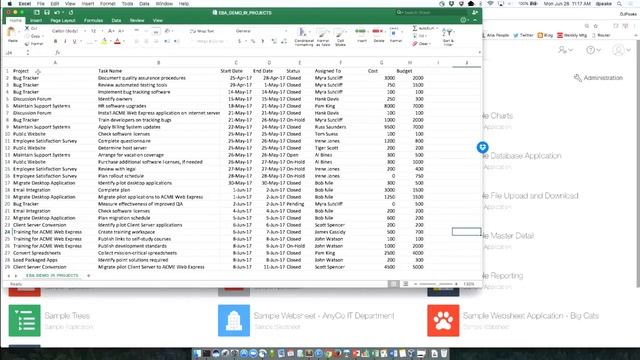Open the fill color dropdown arrow
This screenshot has width=640, height=360.
110,41
